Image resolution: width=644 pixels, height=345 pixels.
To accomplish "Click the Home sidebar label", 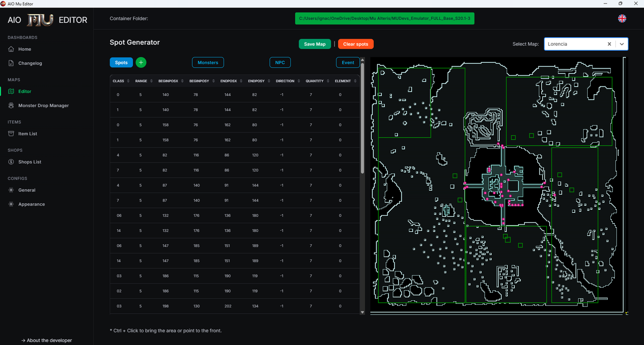I will (25, 49).
